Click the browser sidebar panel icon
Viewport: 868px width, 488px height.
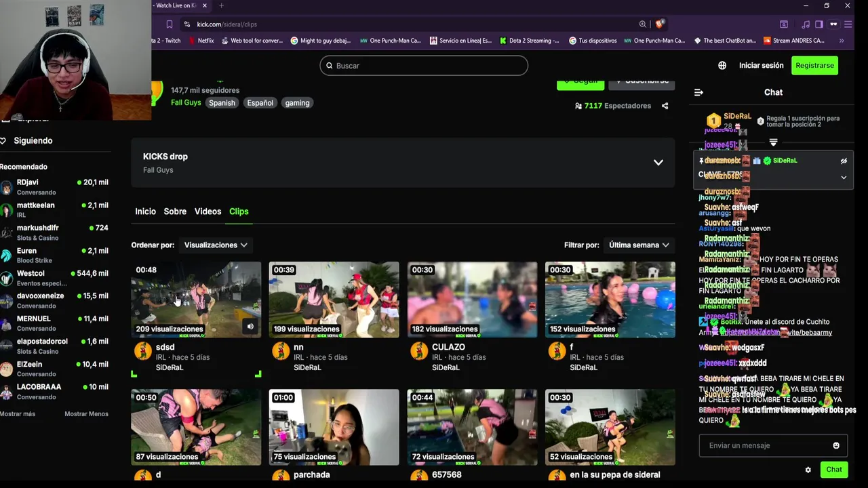point(819,24)
